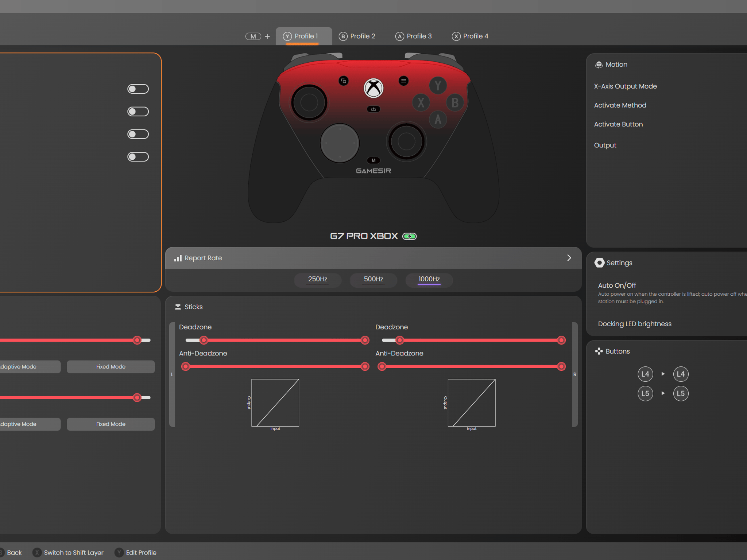The image size is (747, 560).
Task: Click the Buttons panel icon
Action: click(x=599, y=351)
